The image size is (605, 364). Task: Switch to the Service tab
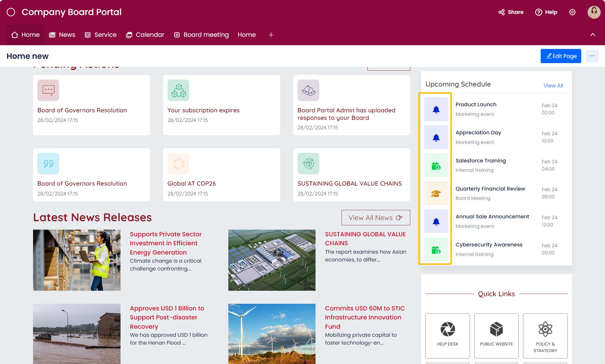pyautogui.click(x=101, y=35)
